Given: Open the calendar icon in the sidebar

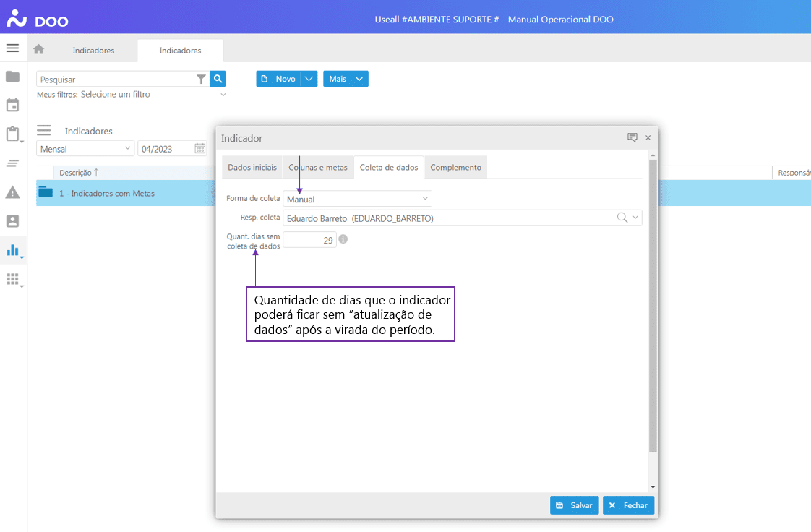Looking at the screenshot, I should click(12, 105).
